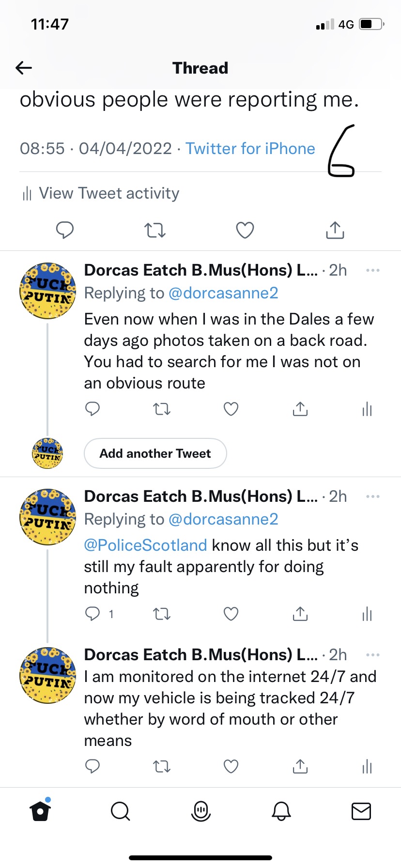View analytics for vehicle tracked tweet
This screenshot has height=868, width=401.
(x=367, y=766)
